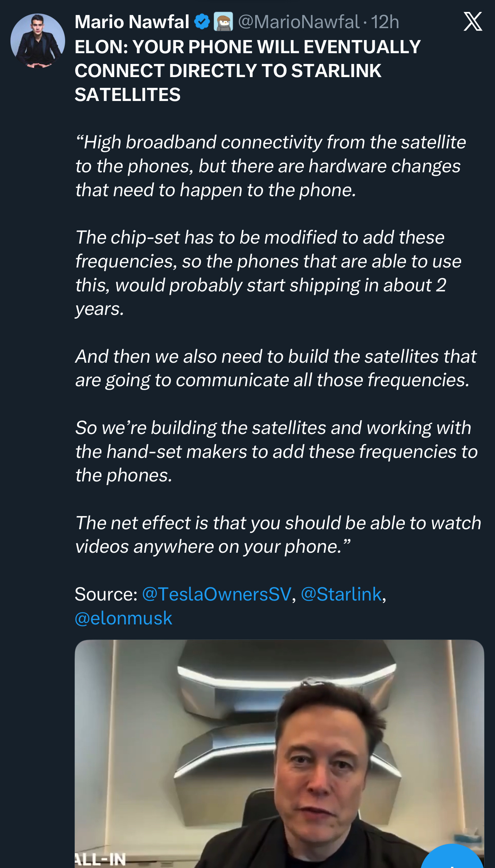Image resolution: width=495 pixels, height=868 pixels.
Task: Open Mario Nawfal's profile picture
Action: (38, 41)
